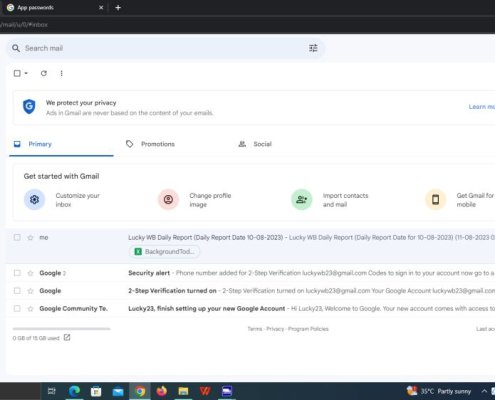Select the 2-Step Verification email checkbox
495x400 pixels.
17,291
